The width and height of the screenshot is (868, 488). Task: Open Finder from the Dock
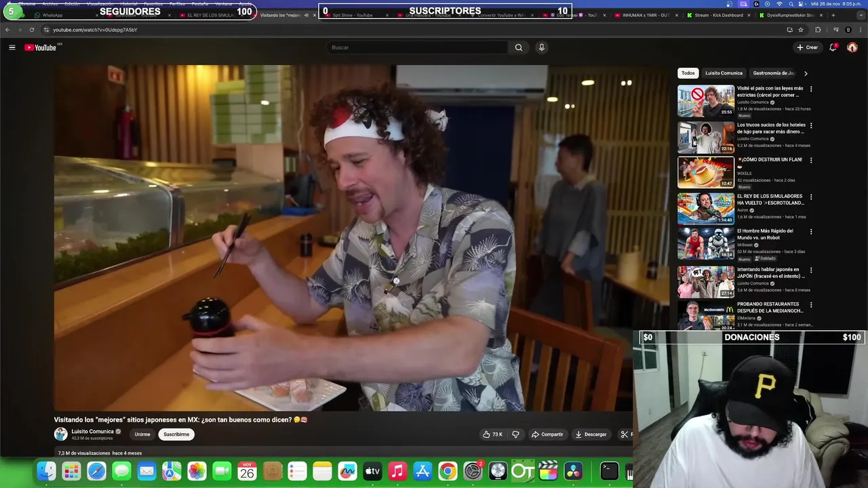(x=46, y=471)
